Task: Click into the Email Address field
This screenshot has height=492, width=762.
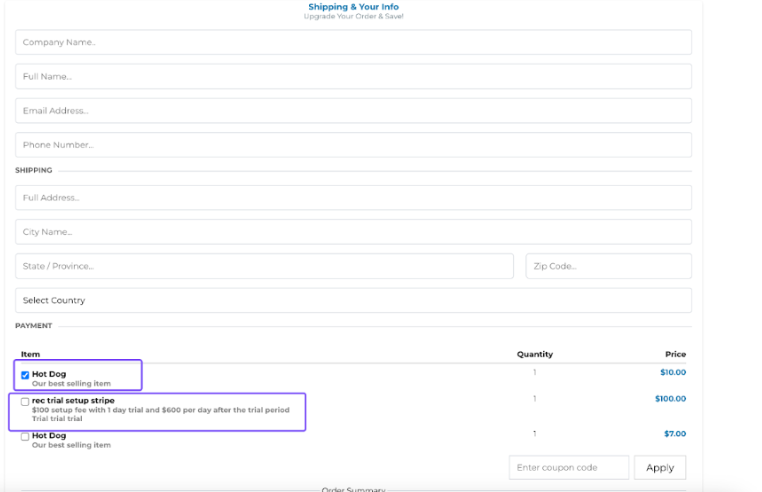Action: (x=353, y=110)
